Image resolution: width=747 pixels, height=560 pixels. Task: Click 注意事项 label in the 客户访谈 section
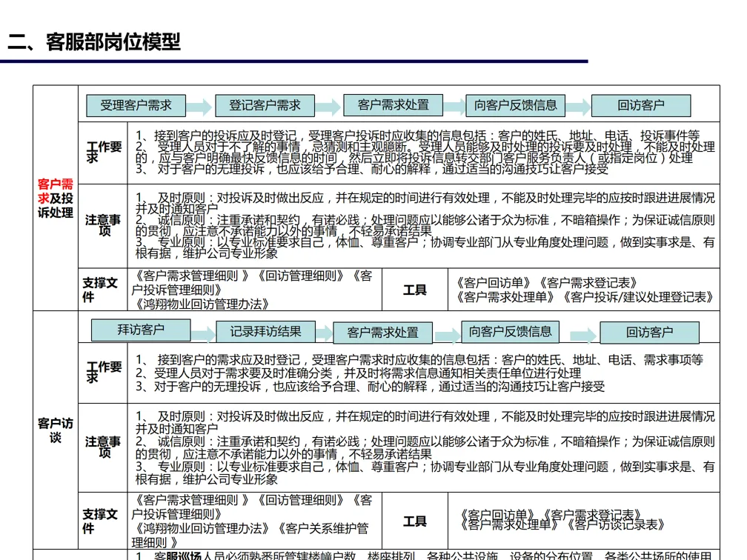pyautogui.click(x=103, y=447)
